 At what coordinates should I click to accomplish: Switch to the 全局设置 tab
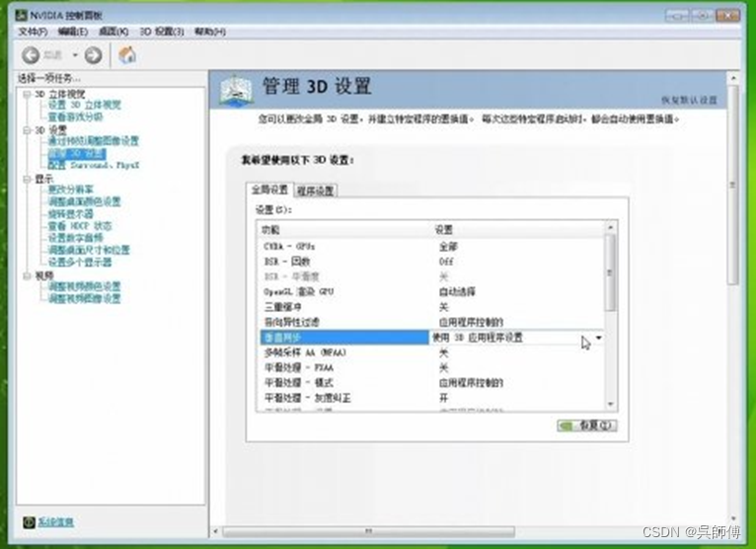[269, 190]
